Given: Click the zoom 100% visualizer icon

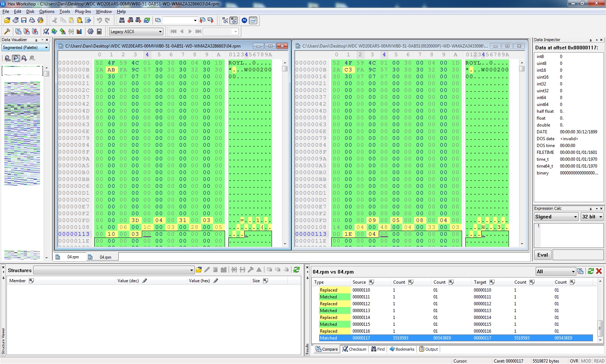Looking at the screenshot, I should pyautogui.click(x=8, y=58).
